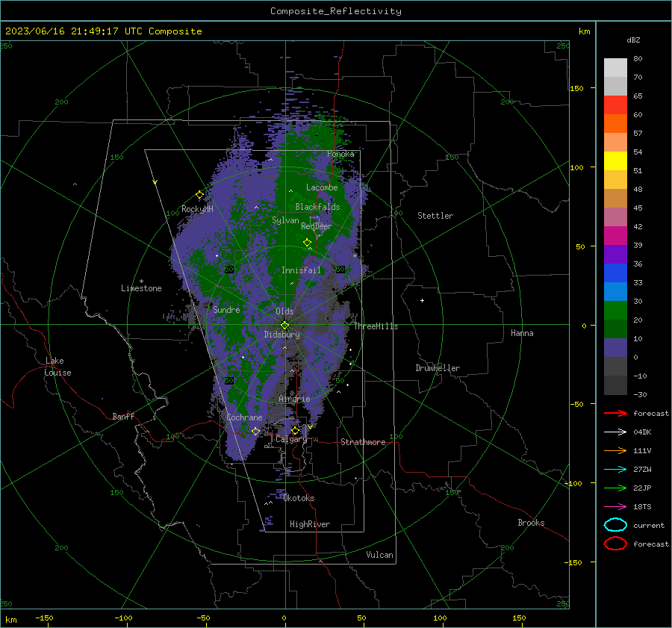
Task: Click the Cochrane city label
Action: [x=244, y=417]
